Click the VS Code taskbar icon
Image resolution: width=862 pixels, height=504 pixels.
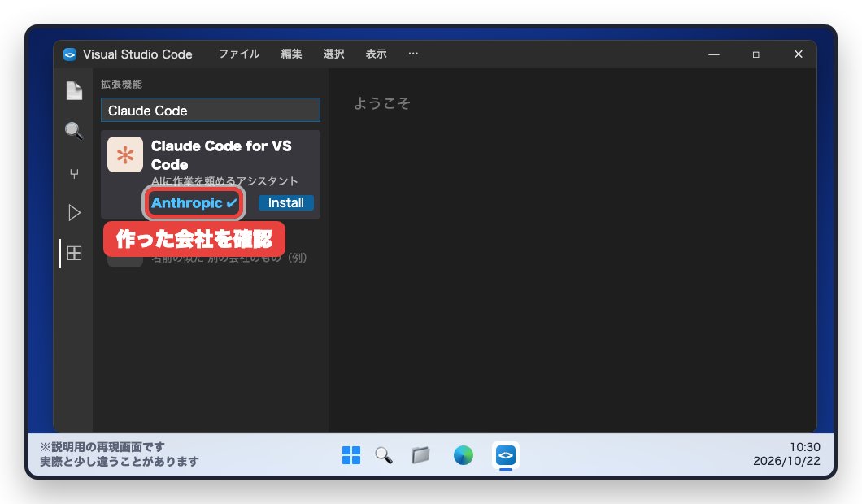pyautogui.click(x=506, y=455)
